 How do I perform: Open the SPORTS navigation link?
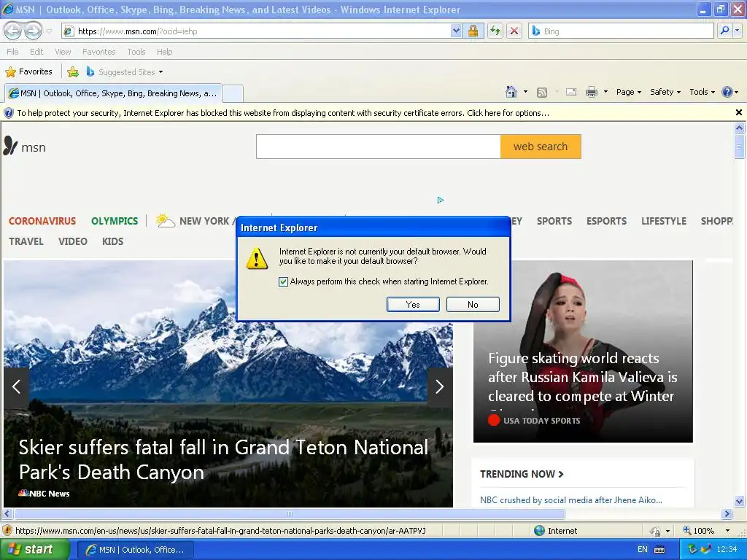[x=554, y=221]
